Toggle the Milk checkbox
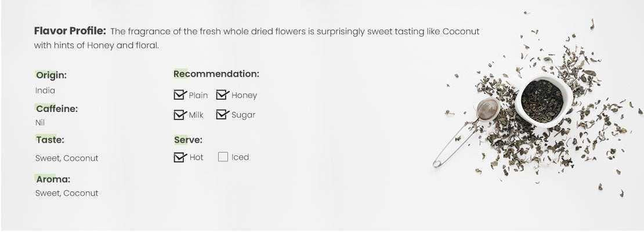This screenshot has width=644, height=232. click(179, 115)
